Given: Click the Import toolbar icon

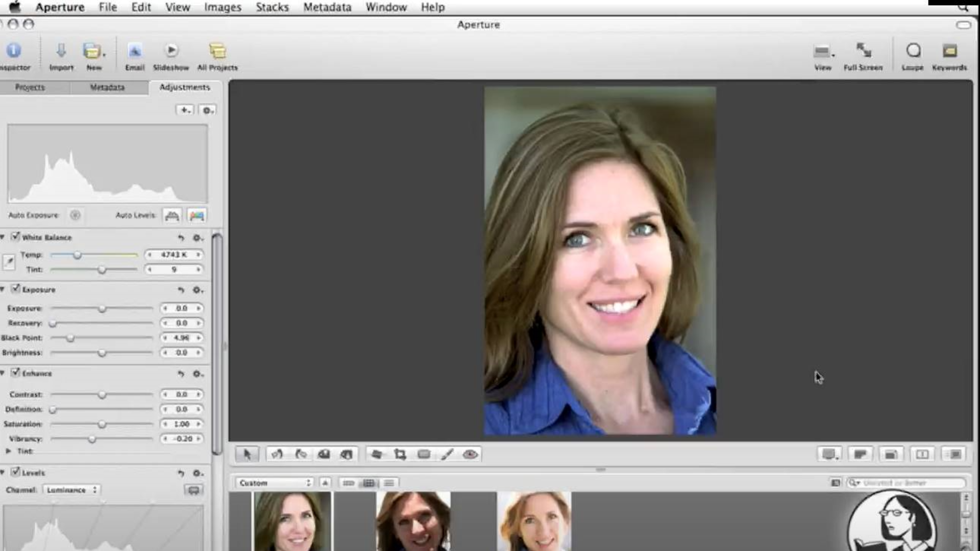Looking at the screenshot, I should pyautogui.click(x=61, y=51).
